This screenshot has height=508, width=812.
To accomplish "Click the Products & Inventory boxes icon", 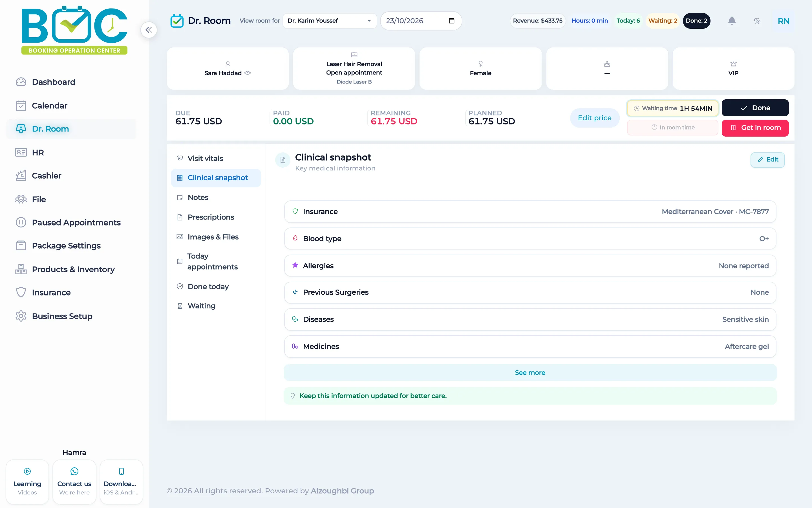I will tap(21, 269).
